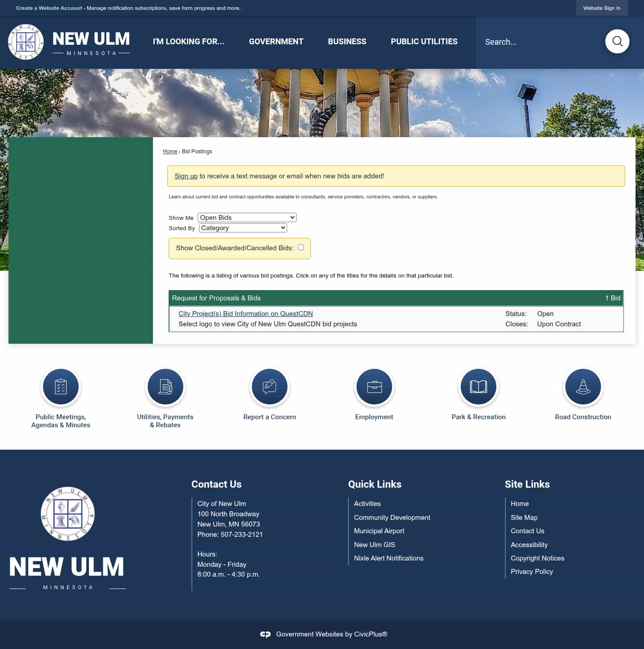This screenshot has height=649, width=644.
Task: Open Utilities, Payments & Rebates
Action: click(x=165, y=387)
